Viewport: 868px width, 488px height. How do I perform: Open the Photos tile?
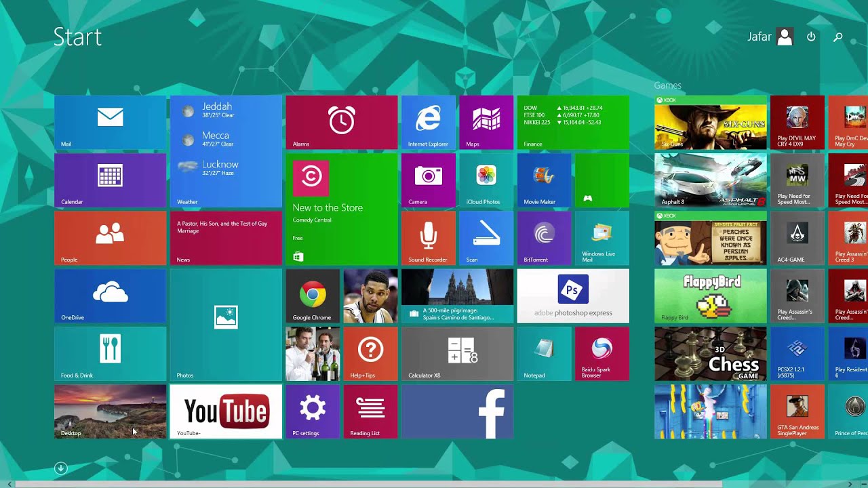[x=226, y=325]
